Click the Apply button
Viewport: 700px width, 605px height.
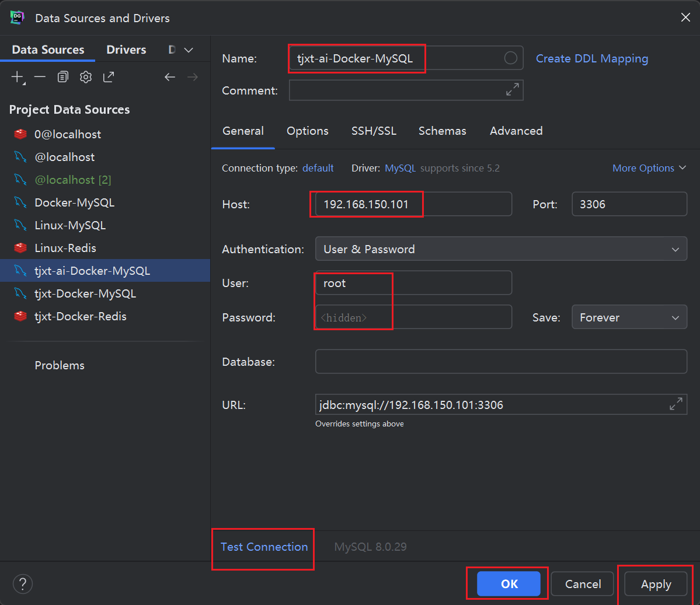(x=656, y=583)
